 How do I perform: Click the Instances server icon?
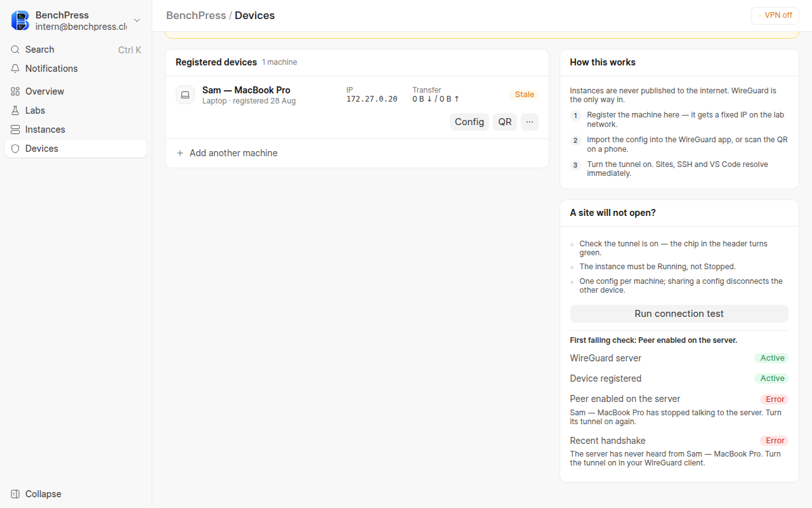[15, 130]
